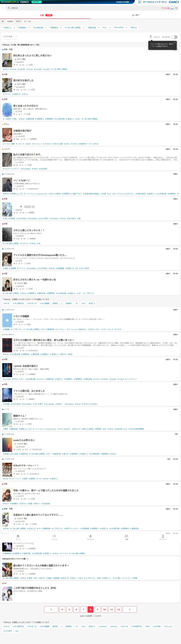Go to results page 9
Screen dimensions: 181x644
point(98,609)
